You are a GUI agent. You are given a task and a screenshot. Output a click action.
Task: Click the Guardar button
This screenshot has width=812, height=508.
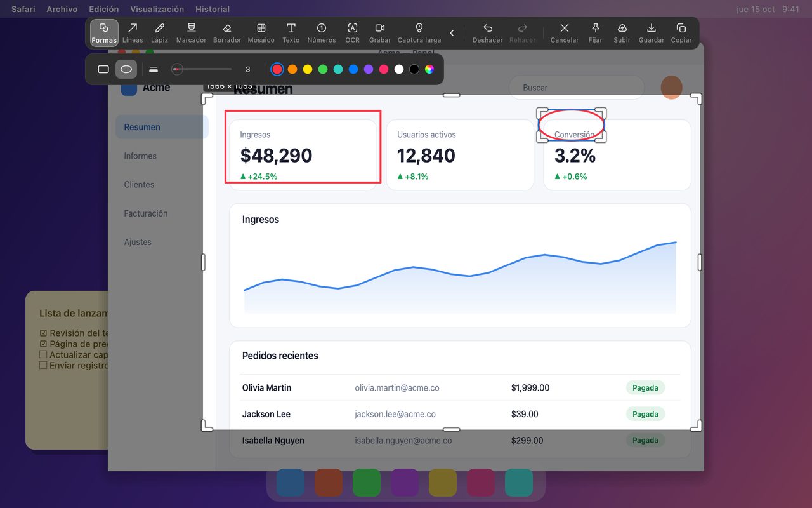coord(652,33)
